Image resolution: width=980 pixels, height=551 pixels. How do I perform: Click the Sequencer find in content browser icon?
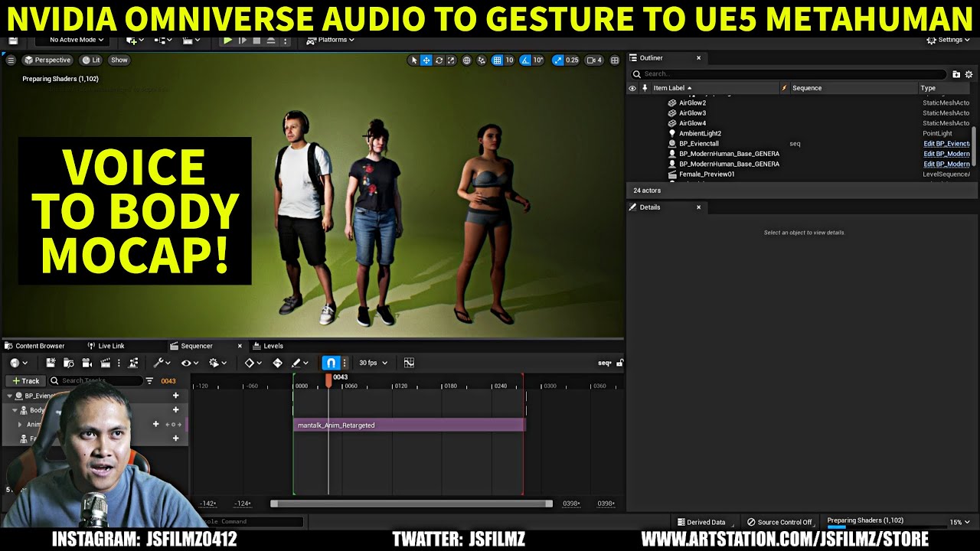tap(69, 363)
